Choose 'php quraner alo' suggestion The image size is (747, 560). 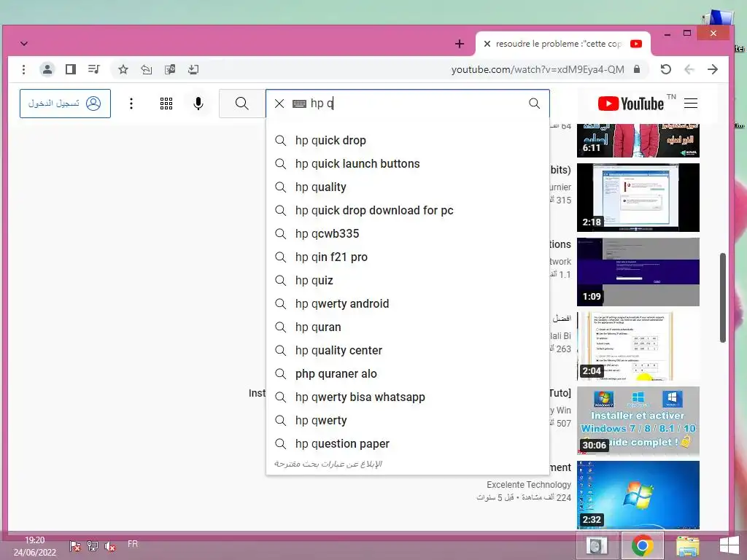point(407,374)
